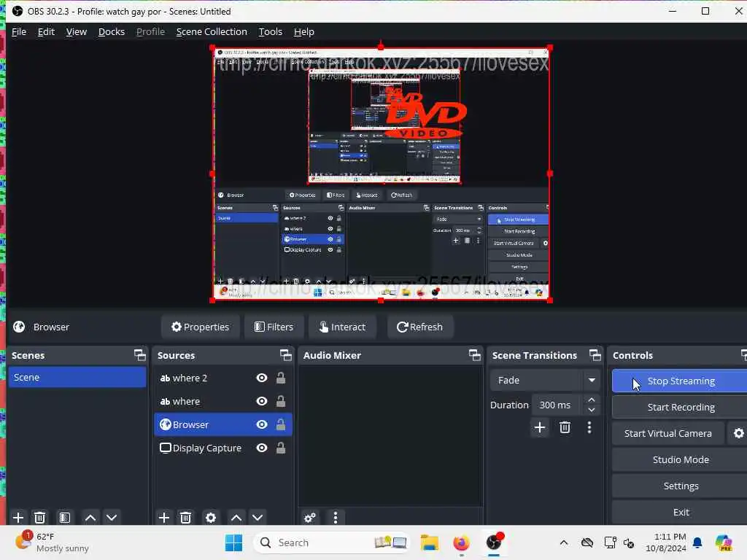
Task: Pop out the Scene Transitions dock
Action: pyautogui.click(x=595, y=355)
